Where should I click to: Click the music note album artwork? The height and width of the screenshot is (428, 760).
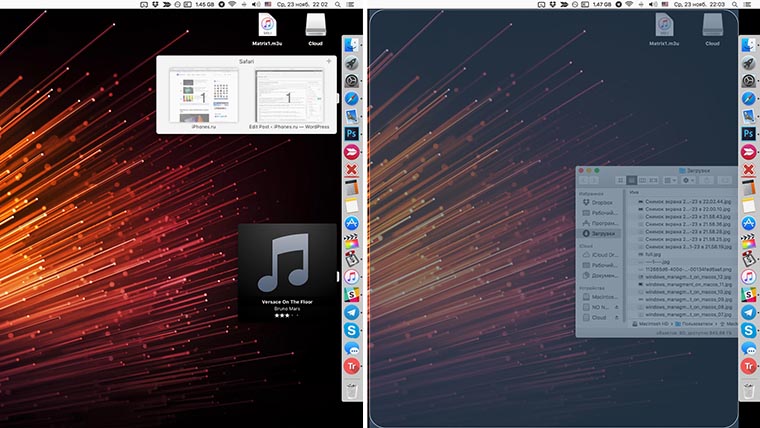pyautogui.click(x=287, y=264)
